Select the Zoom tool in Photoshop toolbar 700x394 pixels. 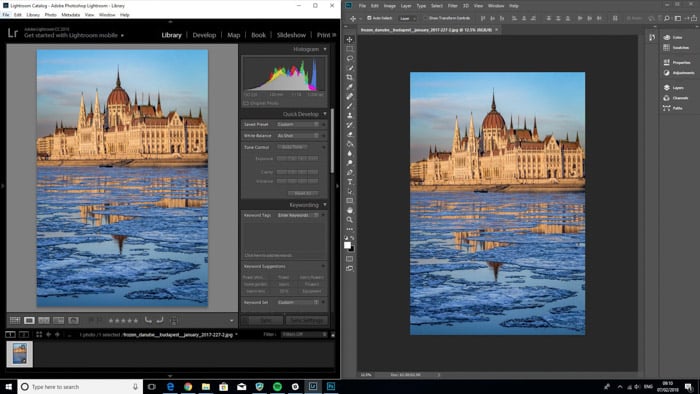(x=350, y=220)
